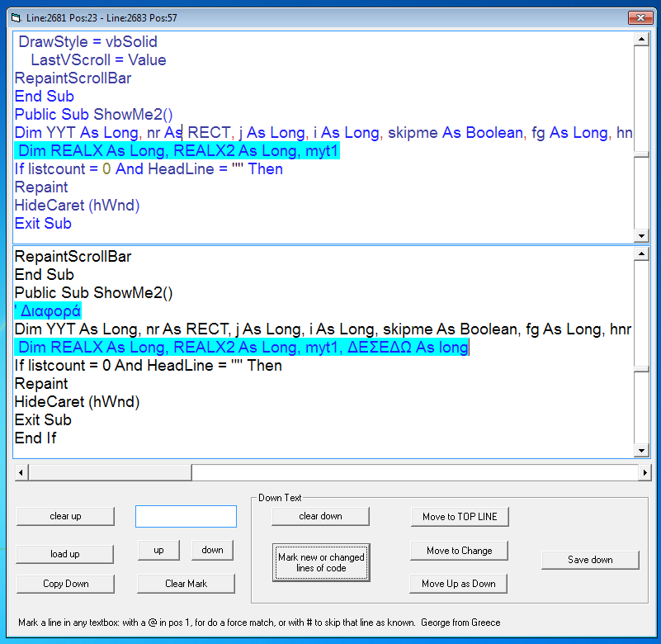
Task: Click 'Exit Sub' line in bottom pane
Action: click(x=43, y=419)
